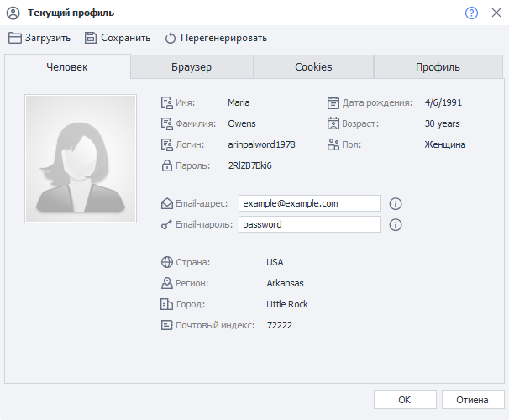This screenshot has width=509, height=420.
Task: Click the female avatar placeholder image
Action: click(81, 152)
